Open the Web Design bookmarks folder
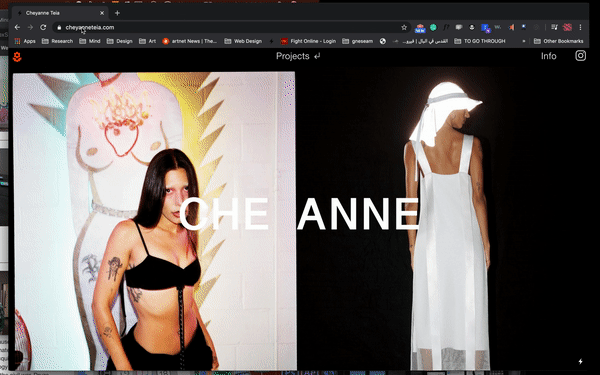 click(243, 41)
